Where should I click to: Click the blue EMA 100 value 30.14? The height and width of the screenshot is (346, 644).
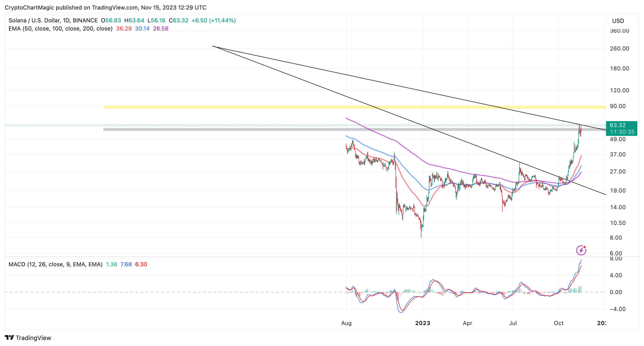142,28
